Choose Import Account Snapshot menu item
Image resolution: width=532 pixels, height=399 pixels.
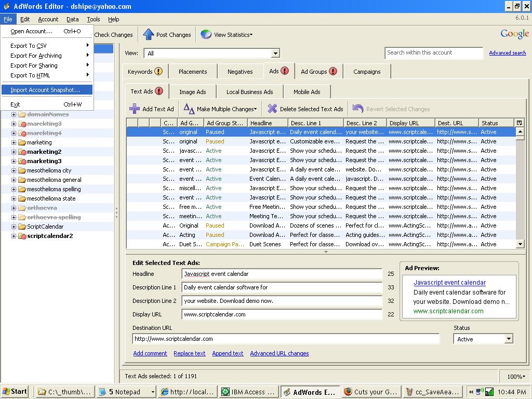point(47,89)
